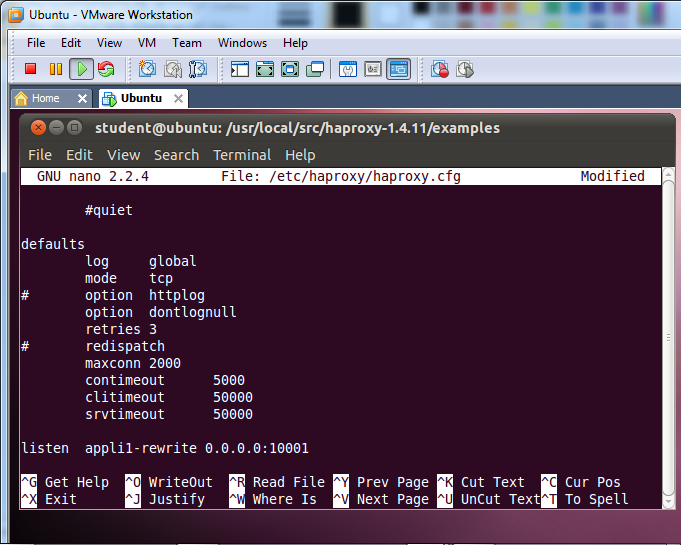Reset the VM with the red-green arrows icon
Viewport: 681px width, 545px height.
tap(106, 69)
